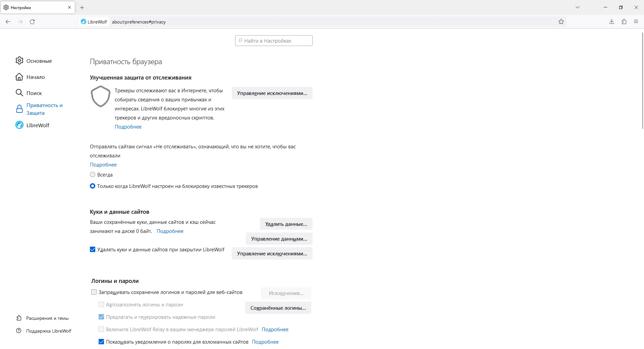This screenshot has width=644, height=349.
Task: Toggle "Показывать уведомления о паролях" checkbox
Action: 101,342
